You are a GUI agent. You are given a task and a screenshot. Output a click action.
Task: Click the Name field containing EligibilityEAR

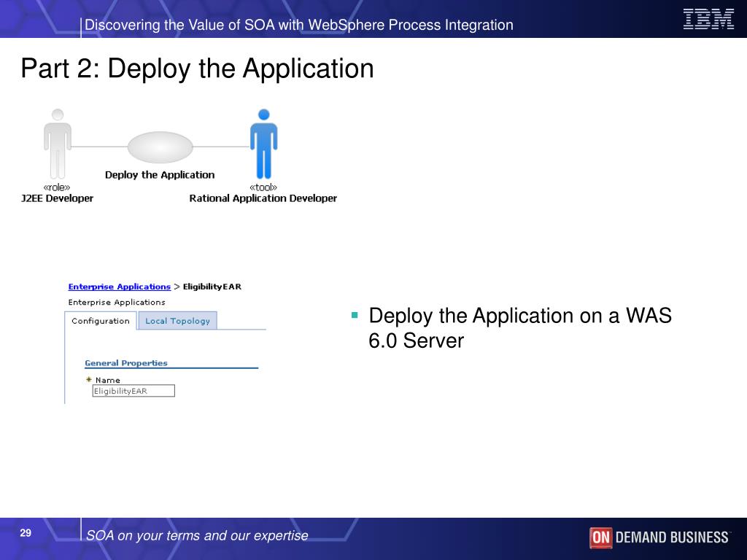pyautogui.click(x=133, y=391)
